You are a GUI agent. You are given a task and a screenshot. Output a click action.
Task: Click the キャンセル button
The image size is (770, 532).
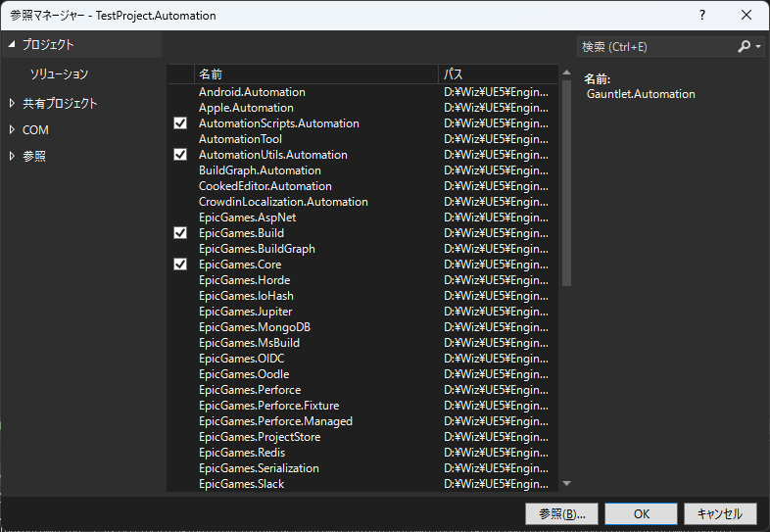720,513
